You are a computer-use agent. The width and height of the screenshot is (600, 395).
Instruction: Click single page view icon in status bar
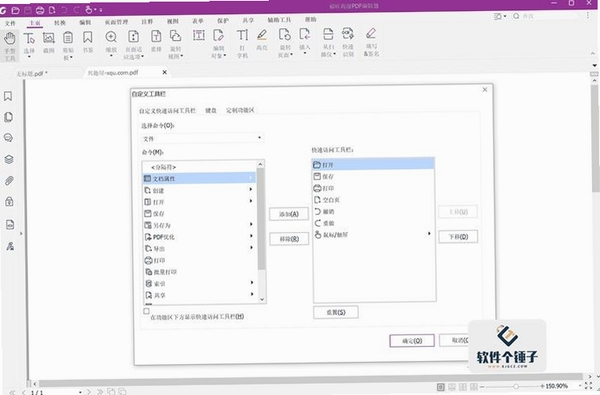441,387
